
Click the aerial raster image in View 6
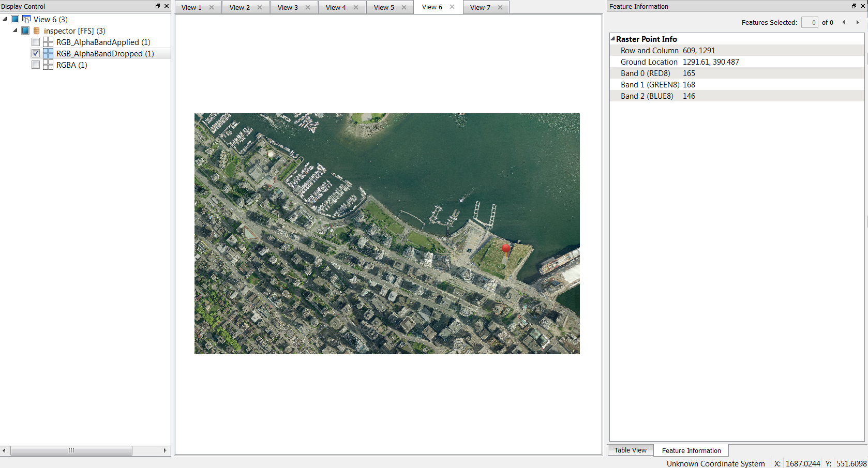(x=387, y=234)
